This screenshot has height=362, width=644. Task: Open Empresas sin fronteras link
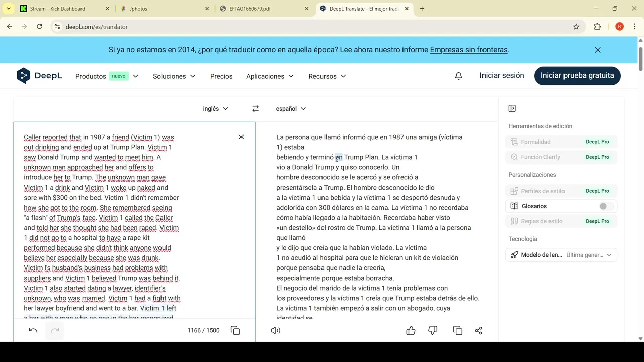[468, 50]
